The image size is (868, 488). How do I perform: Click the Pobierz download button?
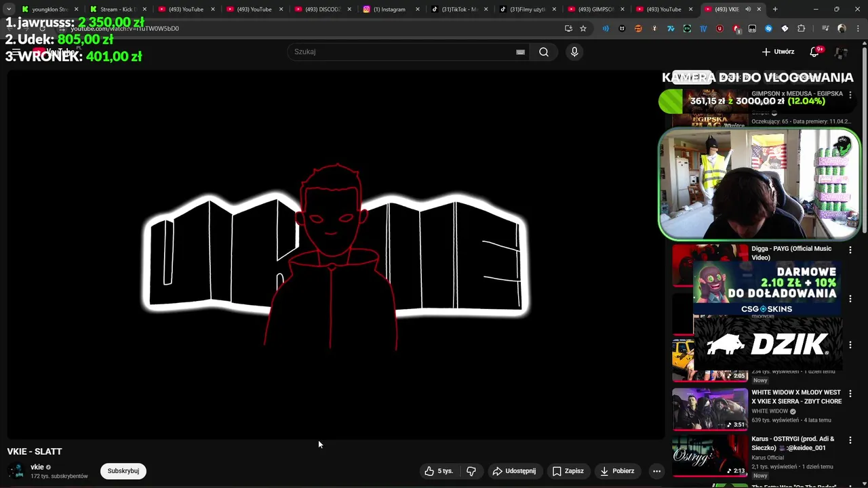[617, 471]
